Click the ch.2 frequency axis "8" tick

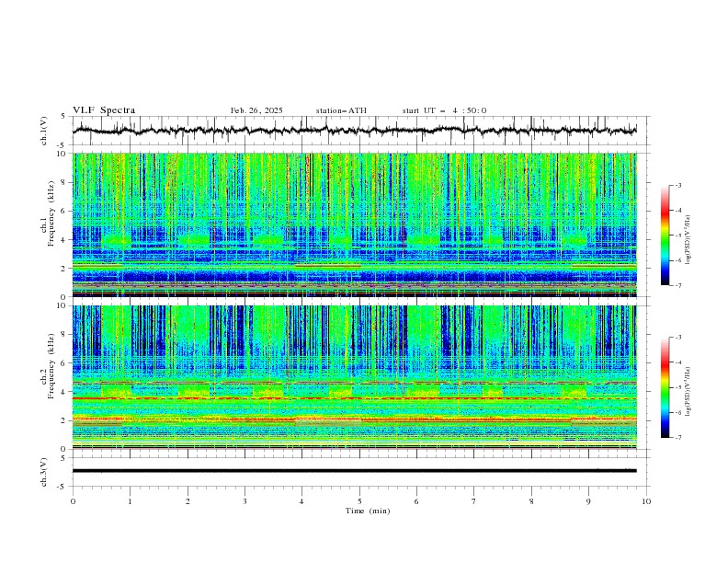pos(65,335)
